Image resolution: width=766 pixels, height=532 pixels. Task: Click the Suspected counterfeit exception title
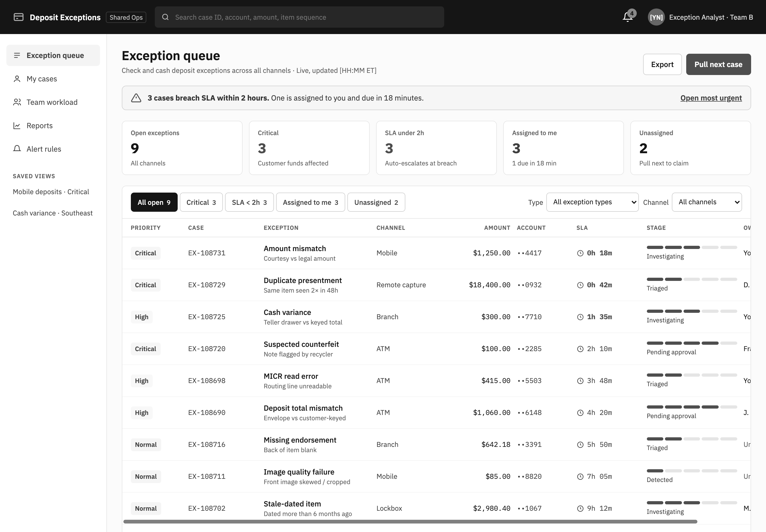click(x=301, y=344)
